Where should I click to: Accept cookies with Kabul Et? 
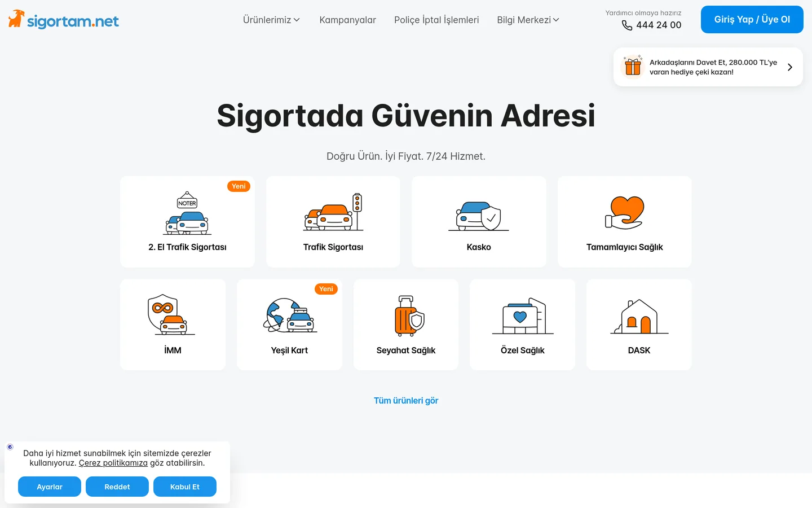point(185,487)
